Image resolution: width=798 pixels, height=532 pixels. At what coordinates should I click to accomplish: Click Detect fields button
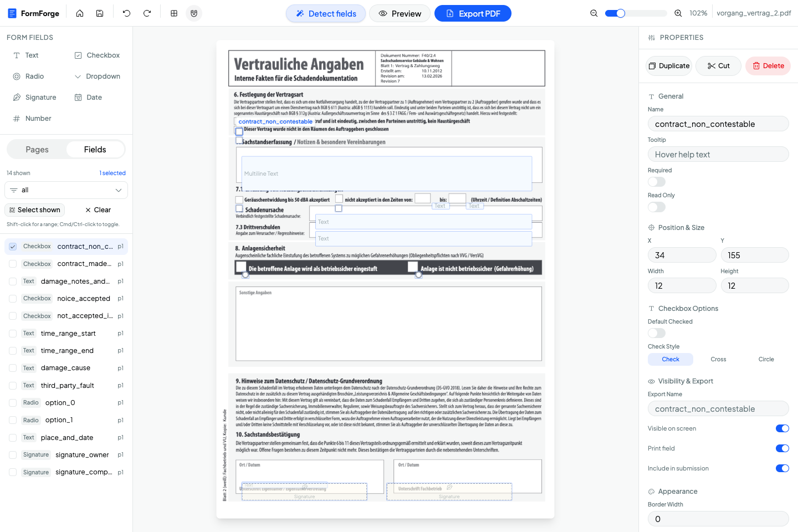326,13
